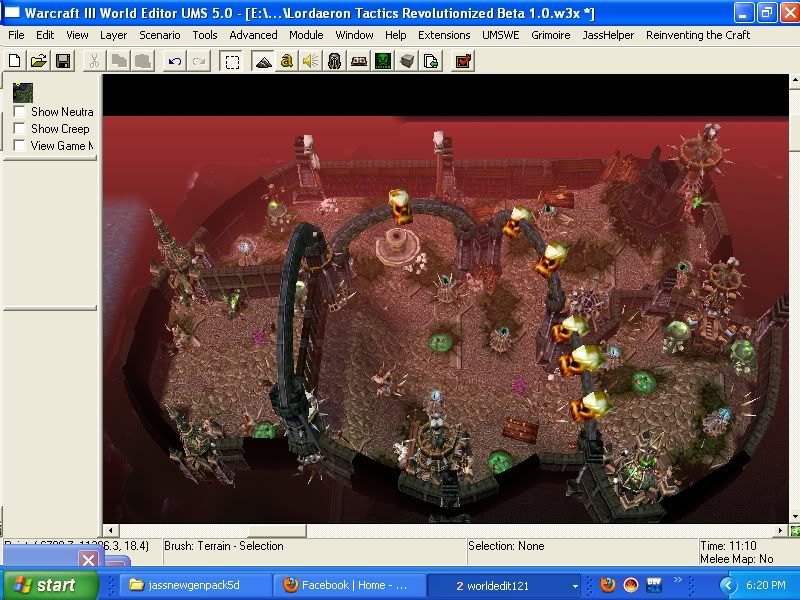Open the Advanced menu

point(253,35)
